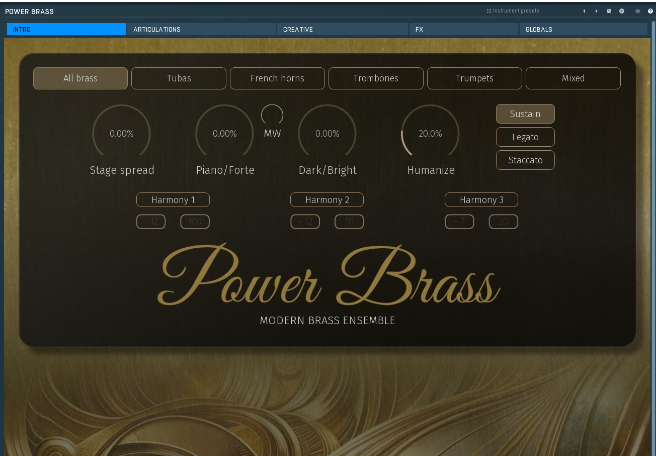The width and height of the screenshot is (656, 456).
Task: Select the French horns section
Action: point(277,78)
